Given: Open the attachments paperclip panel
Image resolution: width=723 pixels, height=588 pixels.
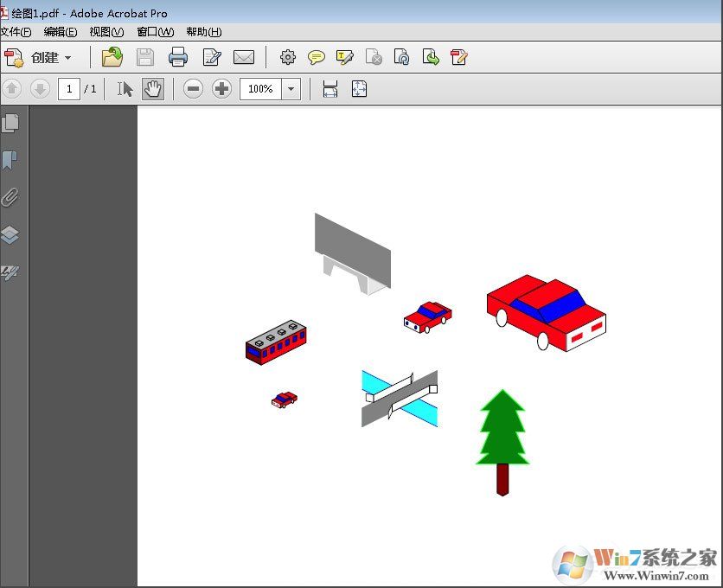Looking at the screenshot, I should pos(10,198).
